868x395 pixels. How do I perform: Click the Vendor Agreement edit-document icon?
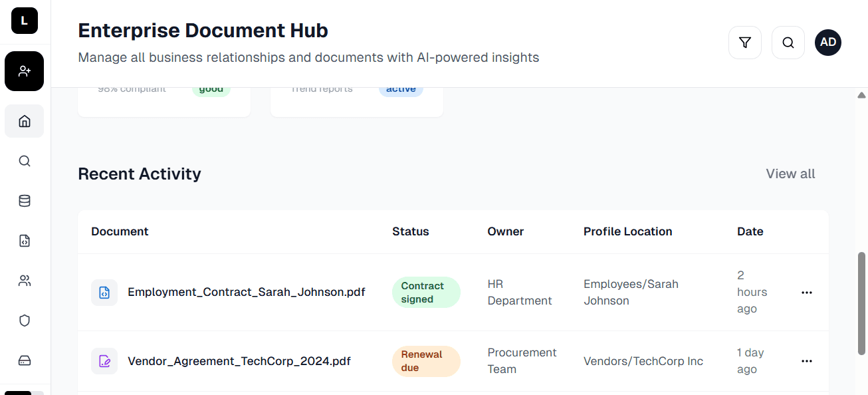point(104,360)
